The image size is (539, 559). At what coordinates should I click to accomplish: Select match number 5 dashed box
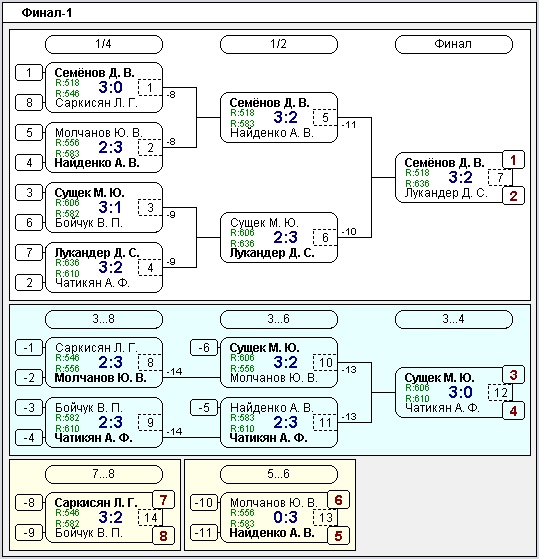(325, 117)
